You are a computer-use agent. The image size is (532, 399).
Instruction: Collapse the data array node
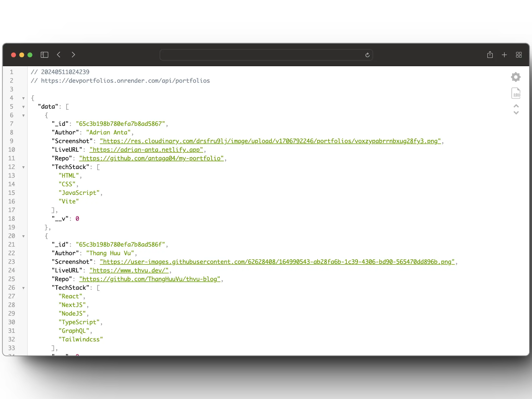coord(23,107)
